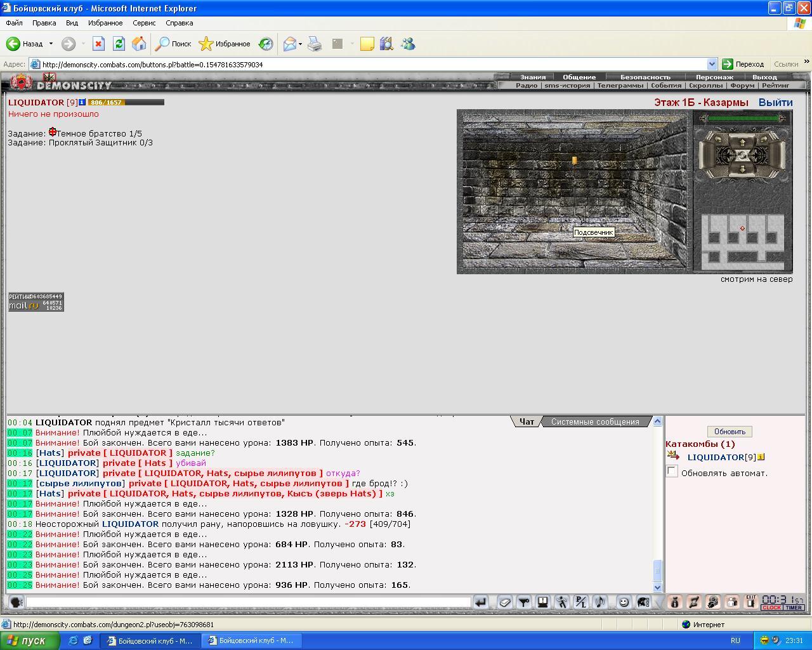Click the 806/1657 HP bar
Screen dimensions: 812x650
pos(126,102)
